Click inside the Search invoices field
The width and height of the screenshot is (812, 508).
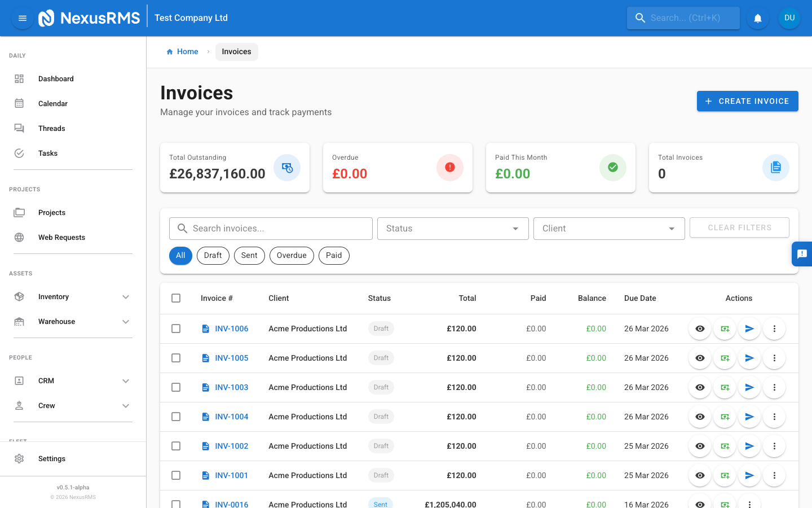click(271, 229)
